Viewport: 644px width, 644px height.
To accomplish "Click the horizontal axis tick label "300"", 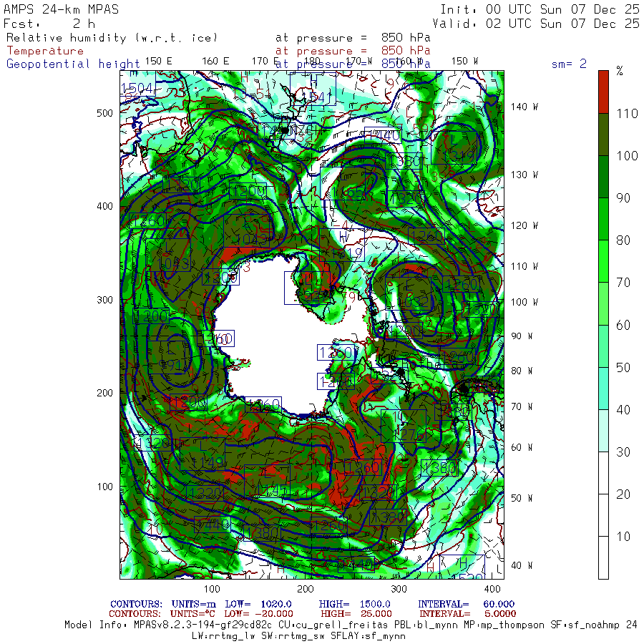I will click(x=399, y=589).
